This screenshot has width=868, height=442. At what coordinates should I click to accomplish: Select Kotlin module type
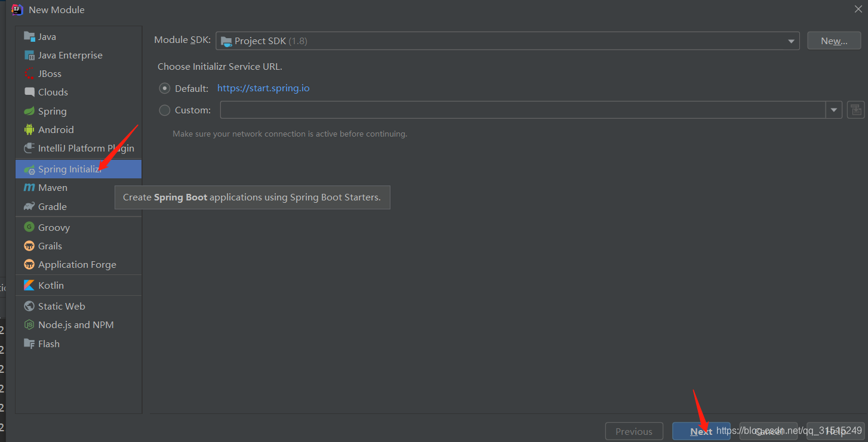tap(79, 285)
